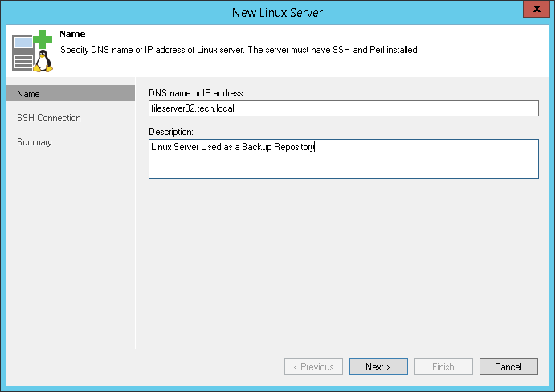Click the Linux Server Used as a Backup Repository text
This screenshot has width=555, height=392.
pos(233,147)
